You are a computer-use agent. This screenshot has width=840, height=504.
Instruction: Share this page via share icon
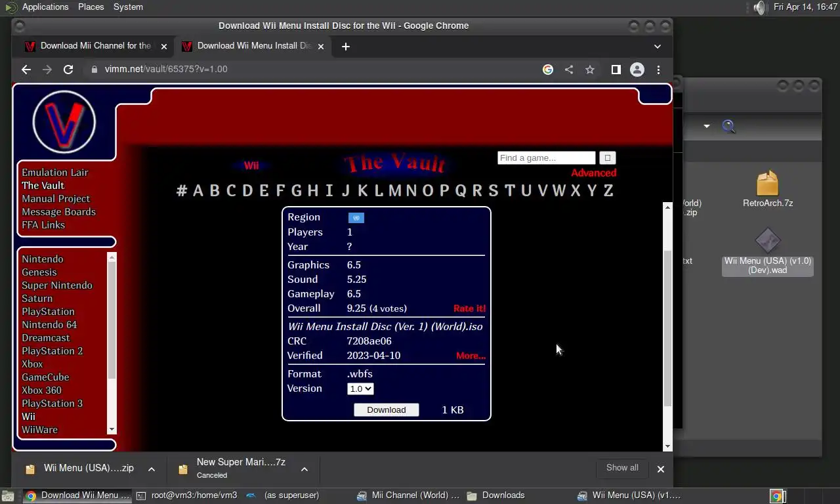point(569,69)
